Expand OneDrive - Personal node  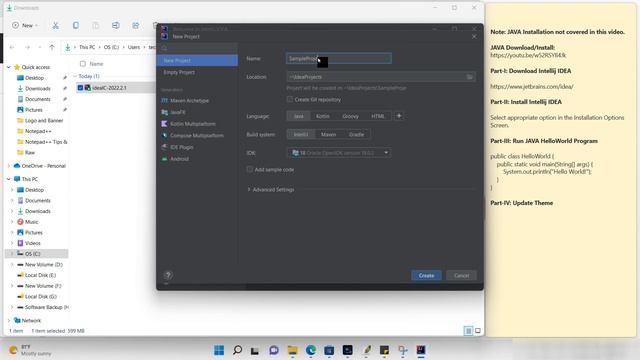(9, 166)
